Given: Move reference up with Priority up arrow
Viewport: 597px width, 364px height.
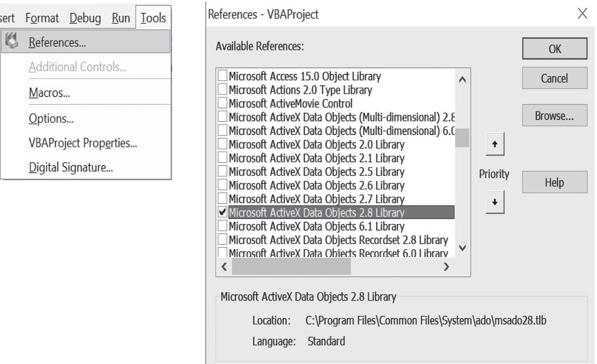Looking at the screenshot, I should [x=495, y=144].
